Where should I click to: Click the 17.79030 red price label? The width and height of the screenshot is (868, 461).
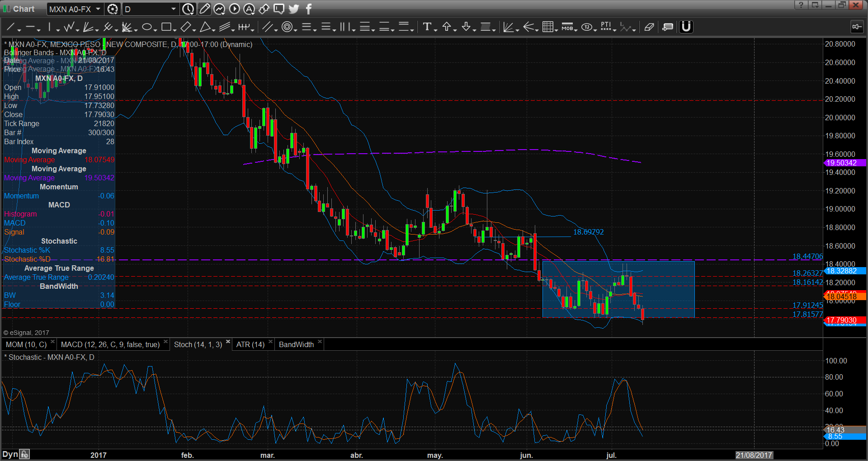click(x=845, y=320)
